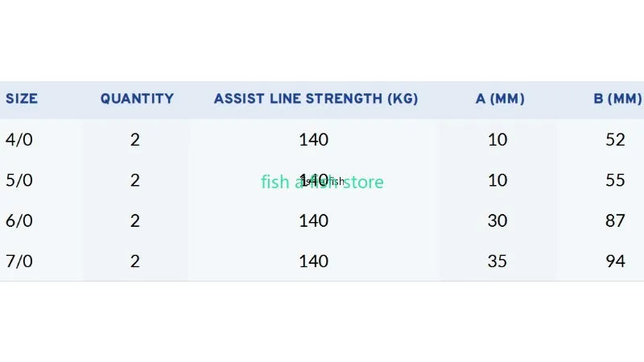Click line strength 140 in 4/0 row

[x=313, y=140]
